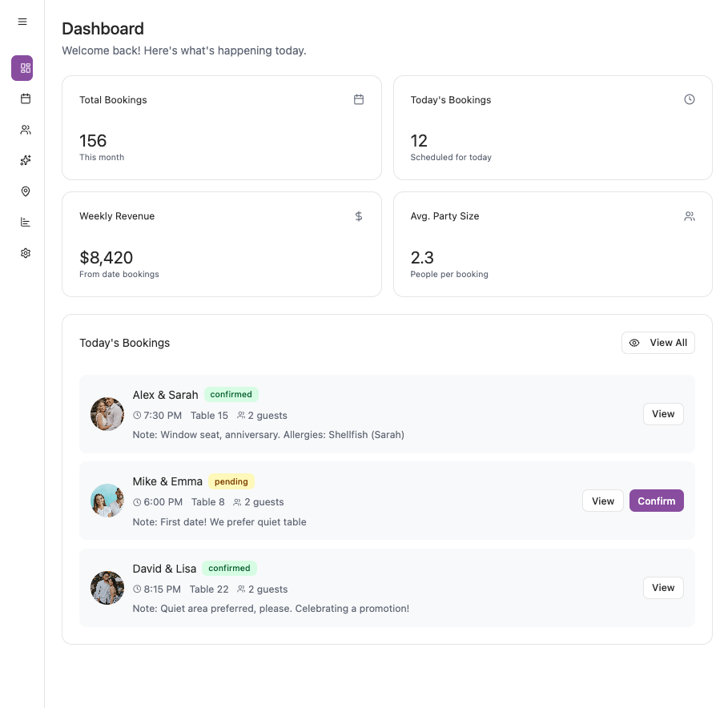Click View All bookings button
This screenshot has width=728, height=708.
658,343
